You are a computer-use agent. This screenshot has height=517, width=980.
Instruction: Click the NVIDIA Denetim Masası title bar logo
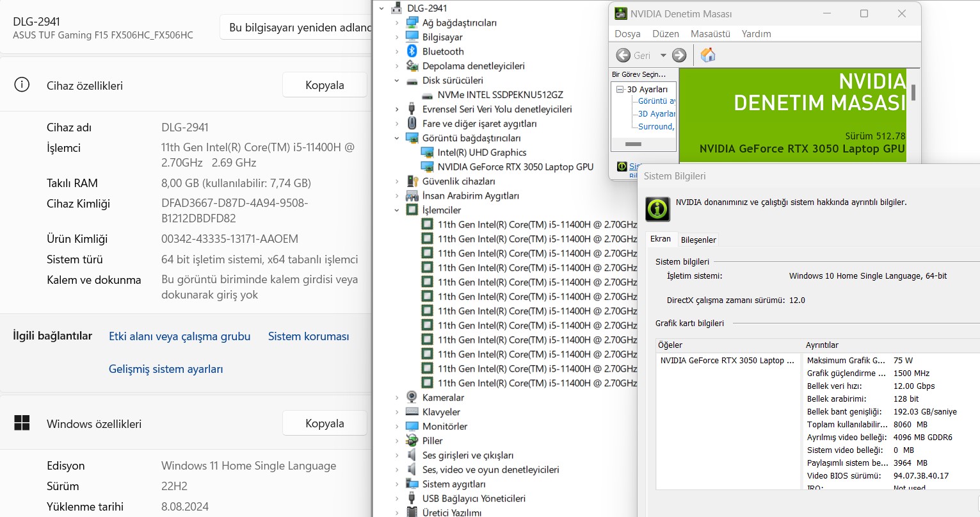tap(620, 13)
